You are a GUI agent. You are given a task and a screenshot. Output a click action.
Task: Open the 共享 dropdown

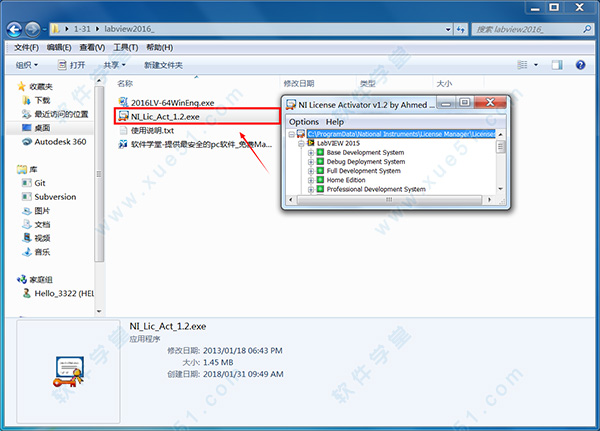114,65
